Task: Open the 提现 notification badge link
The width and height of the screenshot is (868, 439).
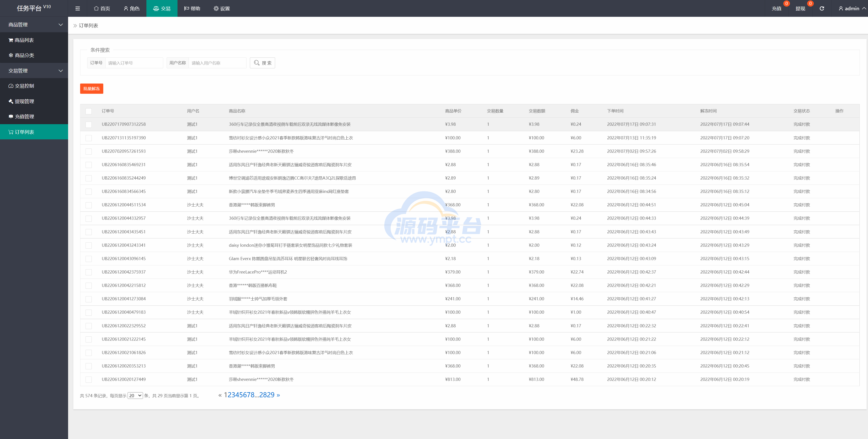Action: click(x=800, y=8)
